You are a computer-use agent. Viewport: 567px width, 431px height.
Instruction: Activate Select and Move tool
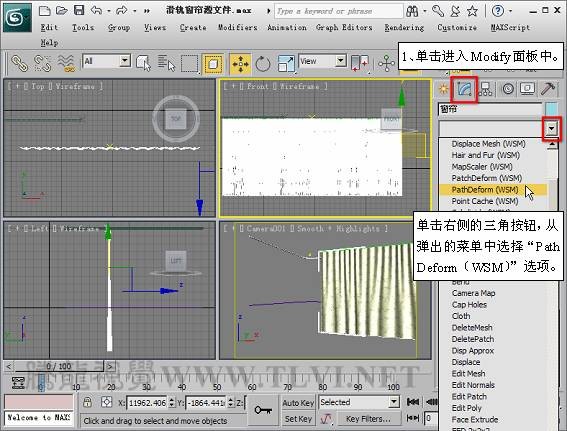point(240,64)
